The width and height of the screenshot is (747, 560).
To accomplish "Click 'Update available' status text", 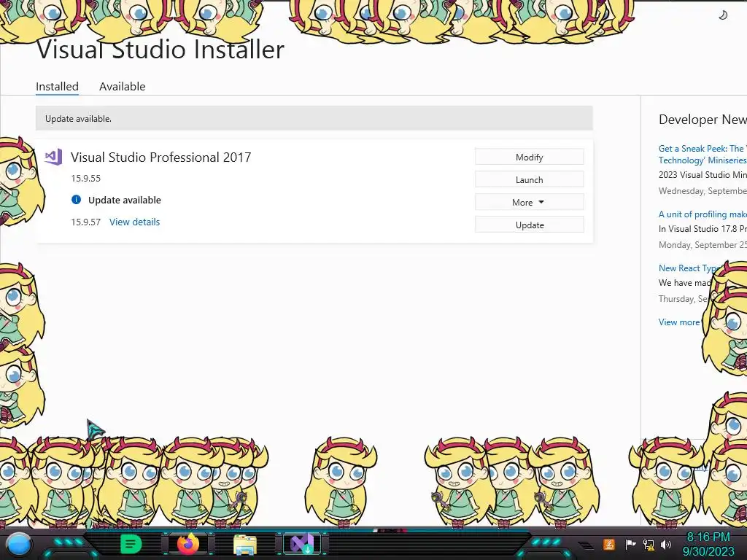I will click(124, 200).
